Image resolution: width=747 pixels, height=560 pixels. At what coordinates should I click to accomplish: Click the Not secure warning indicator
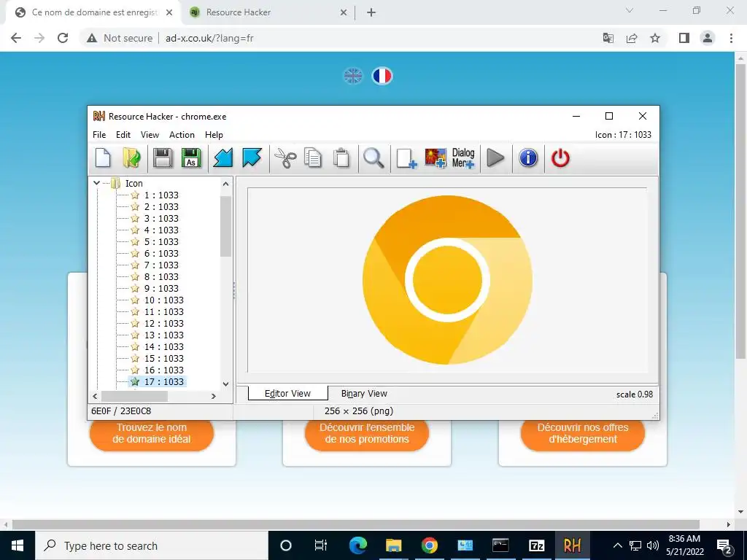(x=120, y=38)
